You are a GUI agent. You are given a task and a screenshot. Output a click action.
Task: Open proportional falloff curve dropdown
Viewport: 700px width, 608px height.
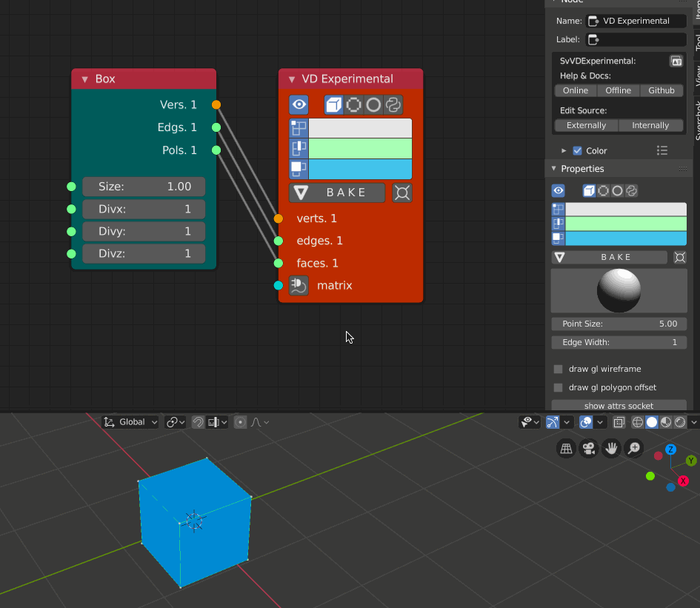[x=260, y=422]
